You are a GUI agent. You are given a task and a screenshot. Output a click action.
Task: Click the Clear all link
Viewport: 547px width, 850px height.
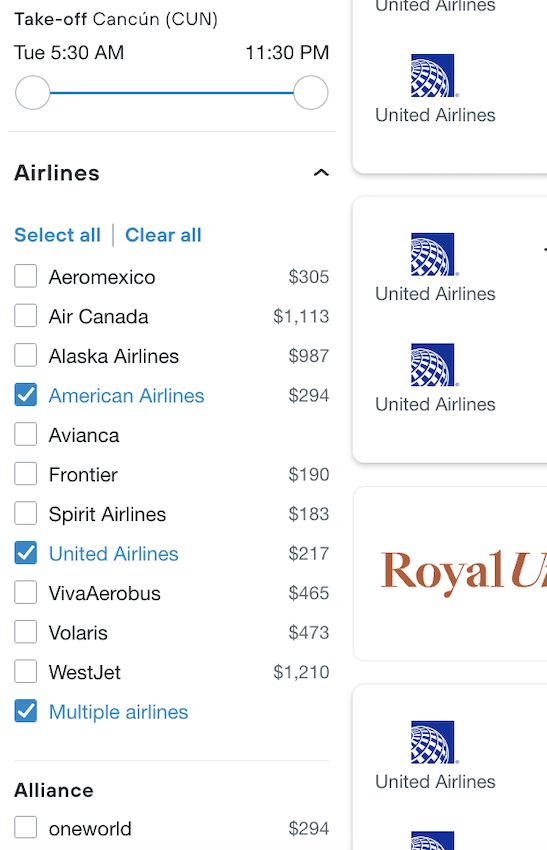(x=163, y=235)
